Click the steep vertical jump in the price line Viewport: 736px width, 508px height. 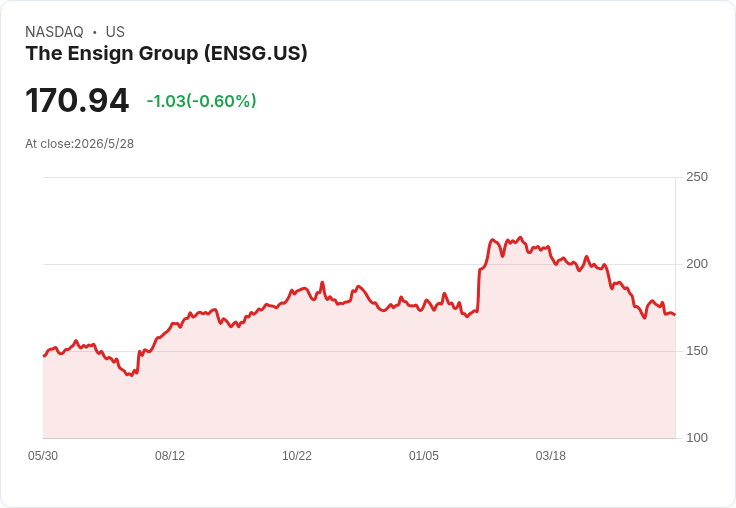(478, 290)
